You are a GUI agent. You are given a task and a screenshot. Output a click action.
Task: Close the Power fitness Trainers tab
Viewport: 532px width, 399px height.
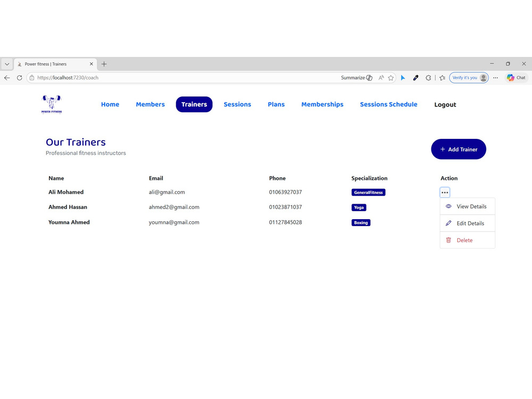click(92, 64)
